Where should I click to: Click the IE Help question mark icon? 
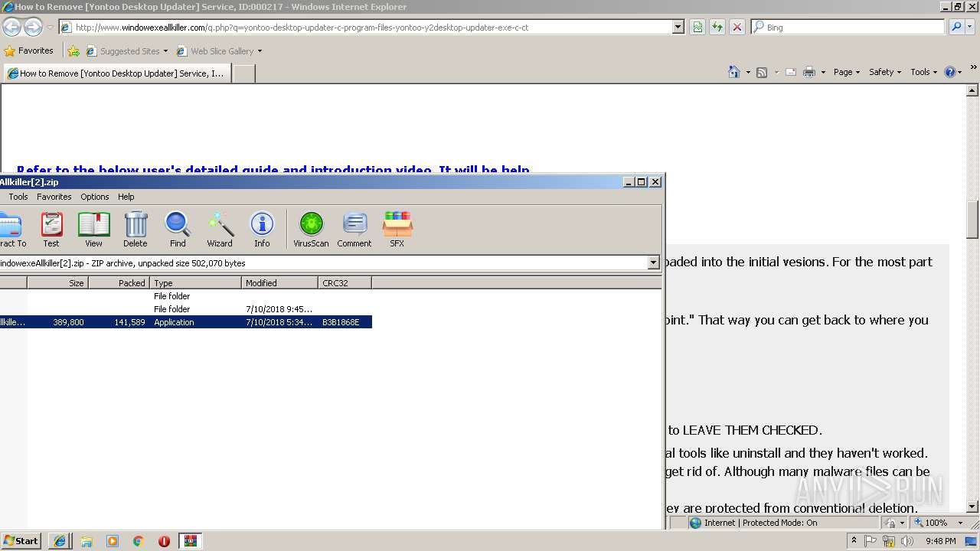(950, 72)
